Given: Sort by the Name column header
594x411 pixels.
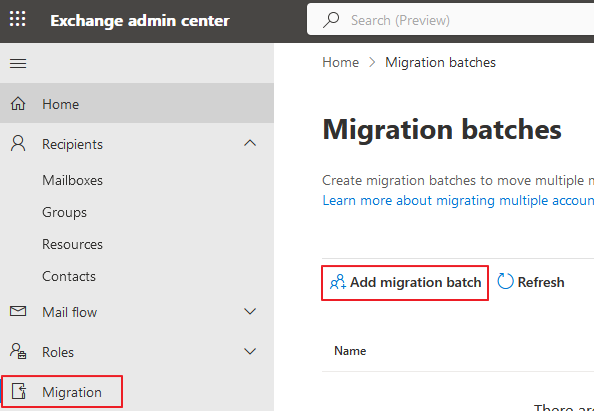Looking at the screenshot, I should [350, 351].
